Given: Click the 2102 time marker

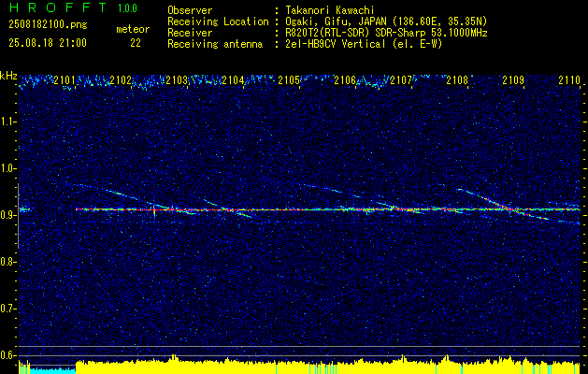Looking at the screenshot, I should (x=121, y=79).
